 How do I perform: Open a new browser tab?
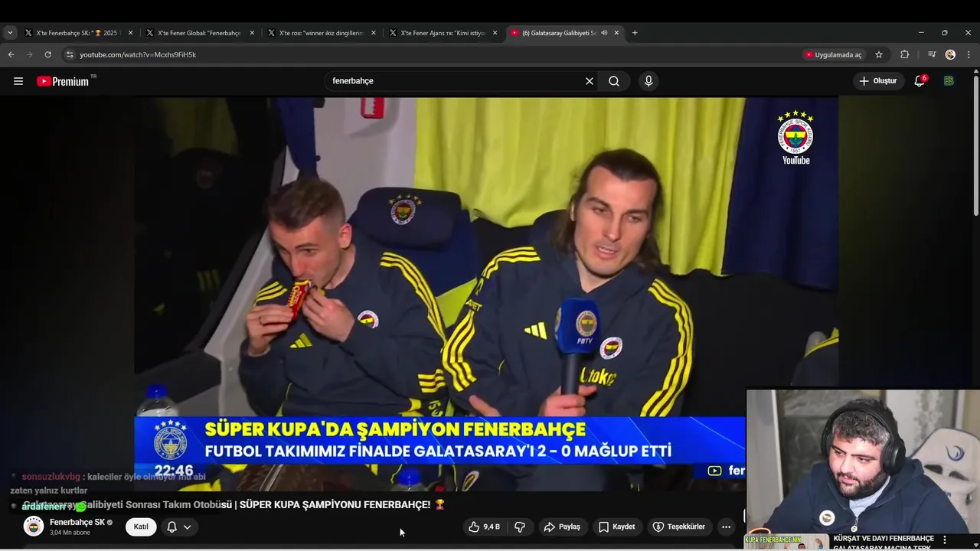tap(635, 33)
